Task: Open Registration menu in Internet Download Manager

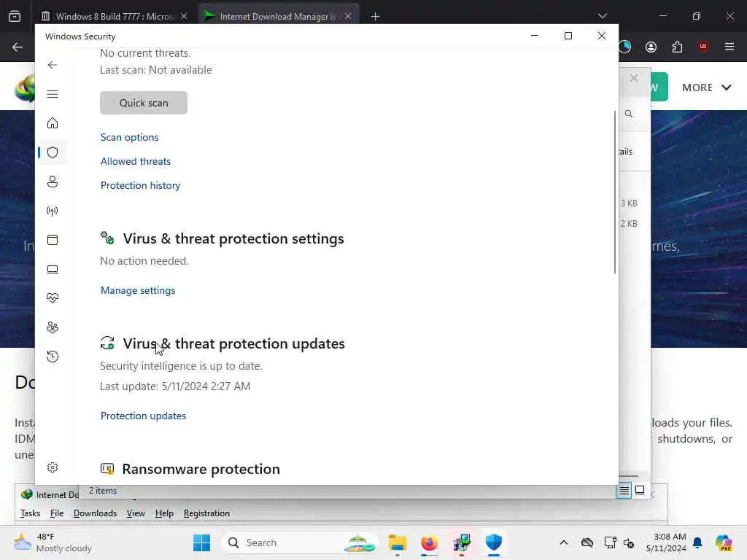Action: [206, 513]
